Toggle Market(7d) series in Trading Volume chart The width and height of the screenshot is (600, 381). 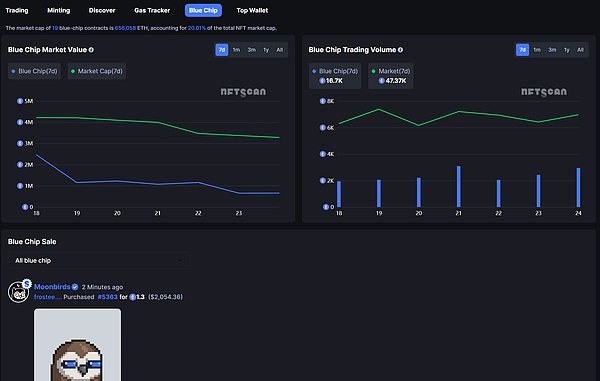click(391, 76)
